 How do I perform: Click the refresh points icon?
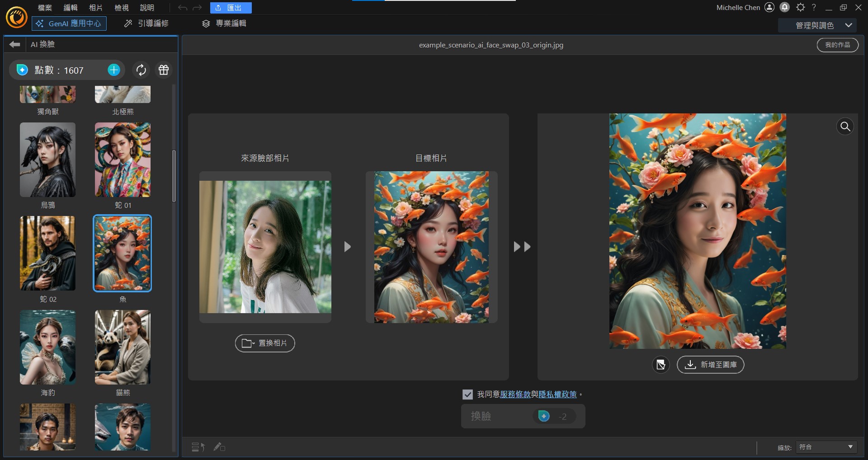pos(141,70)
